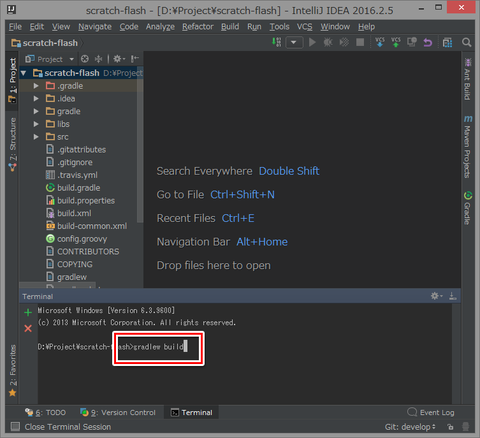Click the Scroll from Source target icon
The image size is (480, 438).
(x=85, y=59)
